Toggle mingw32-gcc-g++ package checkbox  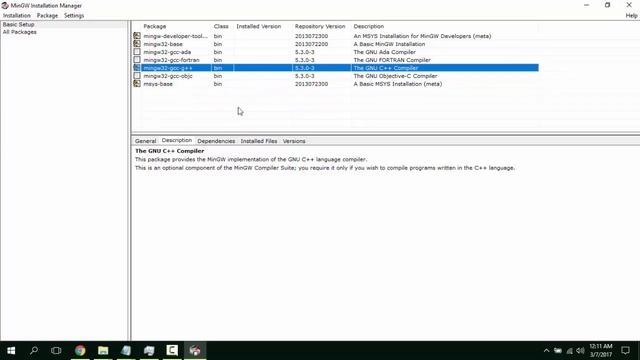(x=137, y=68)
